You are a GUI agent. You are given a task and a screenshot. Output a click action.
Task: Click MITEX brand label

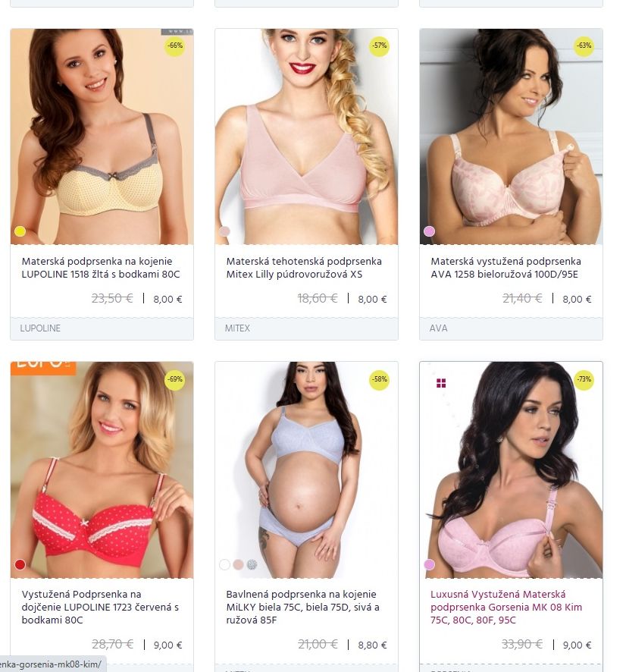point(237,328)
